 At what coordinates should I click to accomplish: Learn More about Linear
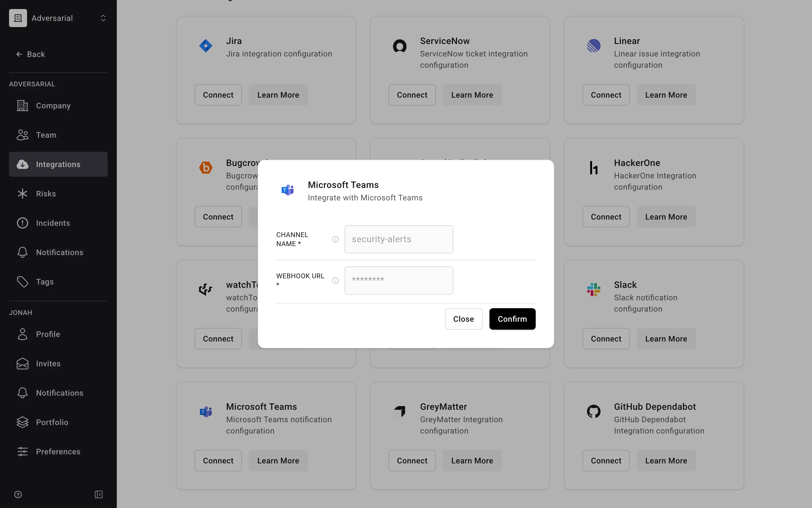(x=666, y=95)
